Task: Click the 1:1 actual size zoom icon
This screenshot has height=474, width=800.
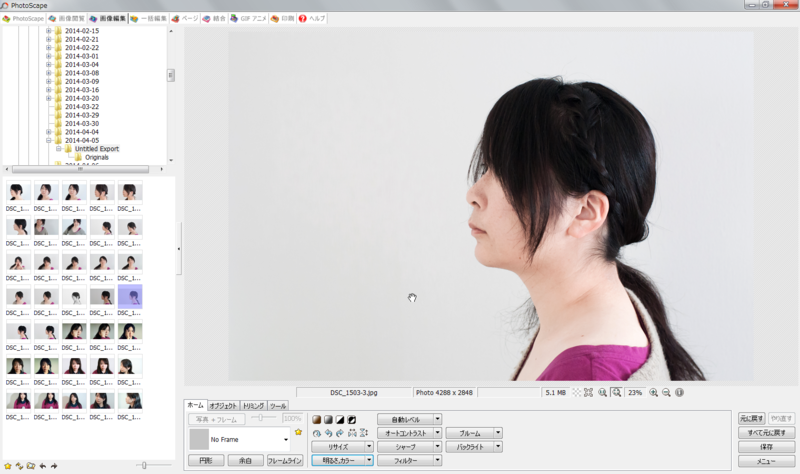Action: pyautogui.click(x=603, y=392)
